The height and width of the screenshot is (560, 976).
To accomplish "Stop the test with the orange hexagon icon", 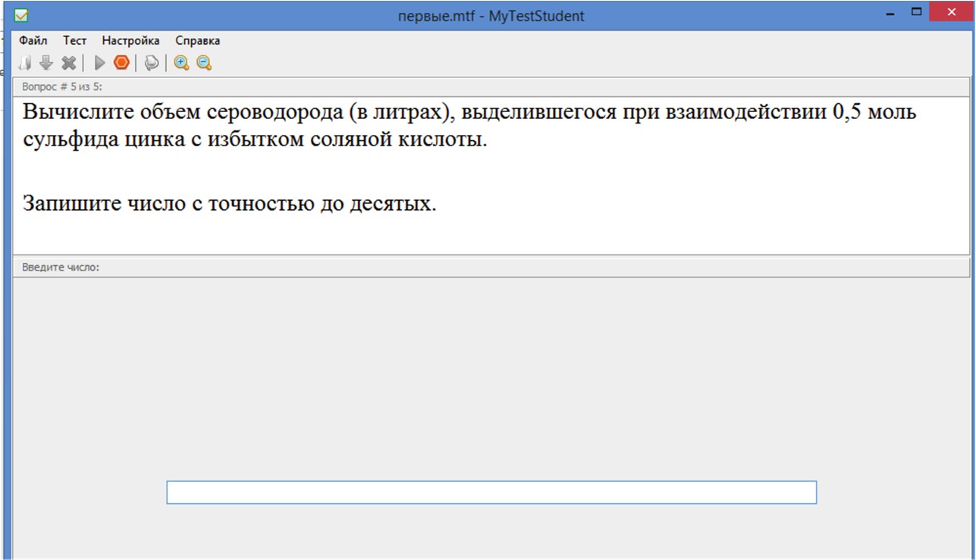I will (121, 63).
